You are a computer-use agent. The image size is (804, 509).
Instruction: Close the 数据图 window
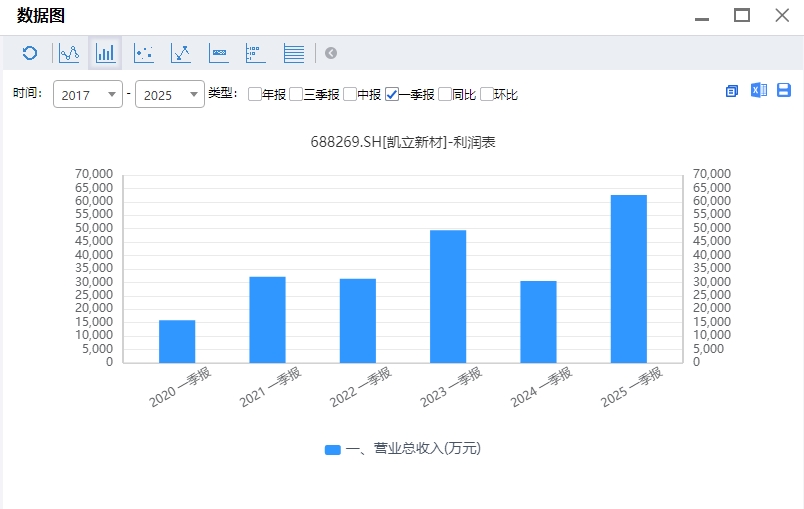[x=782, y=15]
